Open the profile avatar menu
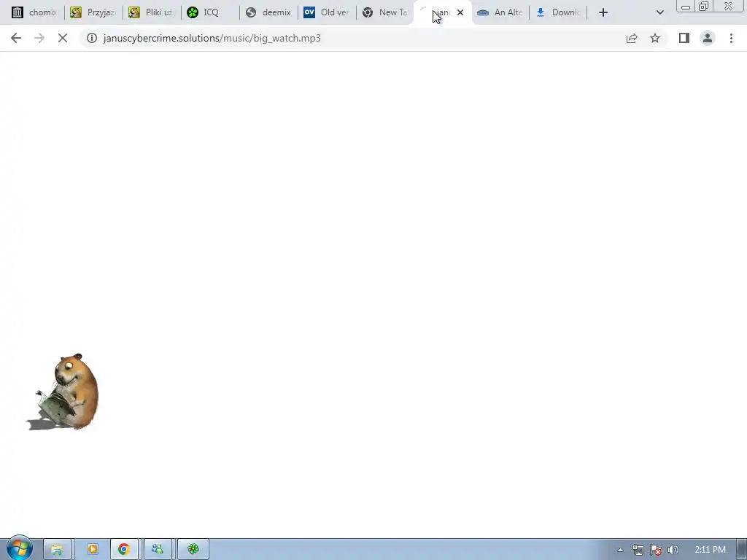Viewport: 747px width, 560px height. [x=708, y=38]
